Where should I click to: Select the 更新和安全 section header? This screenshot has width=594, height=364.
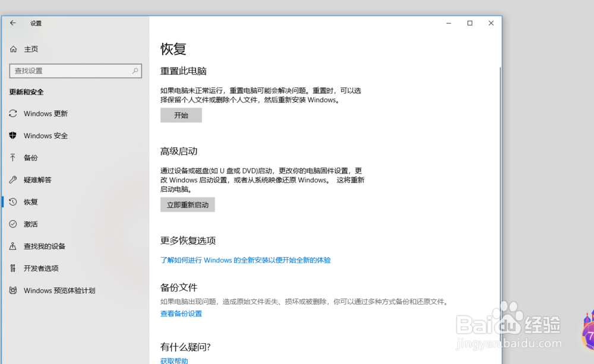pyautogui.click(x=27, y=92)
